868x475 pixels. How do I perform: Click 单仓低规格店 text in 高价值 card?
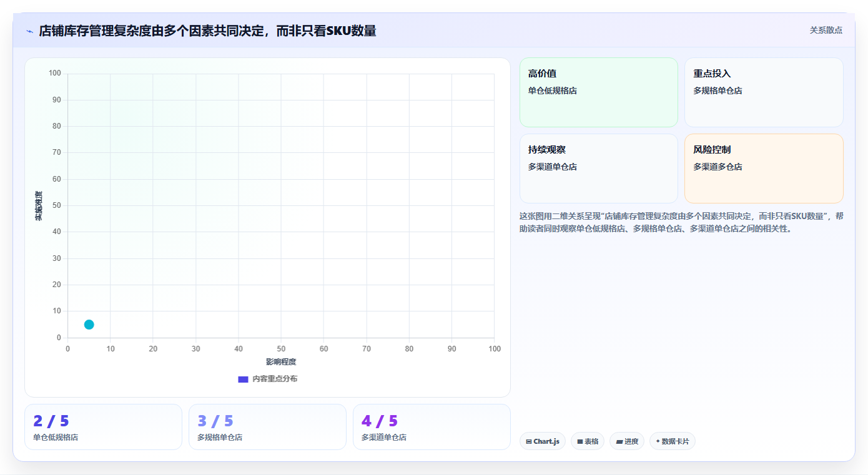click(x=553, y=91)
